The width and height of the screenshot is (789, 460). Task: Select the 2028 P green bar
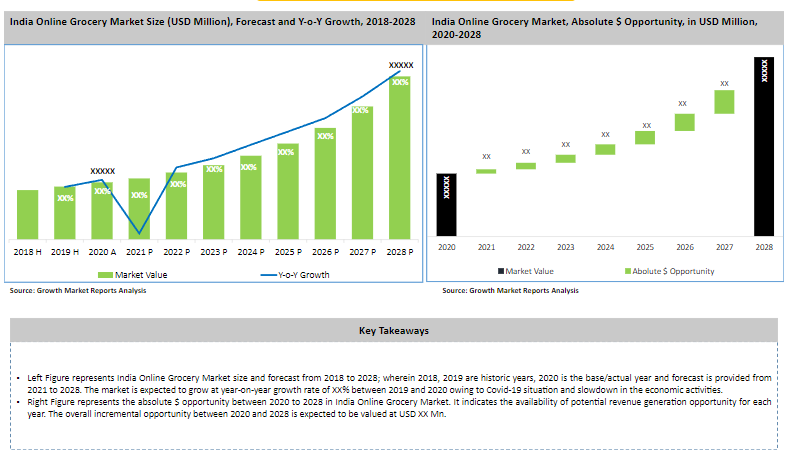(400, 158)
